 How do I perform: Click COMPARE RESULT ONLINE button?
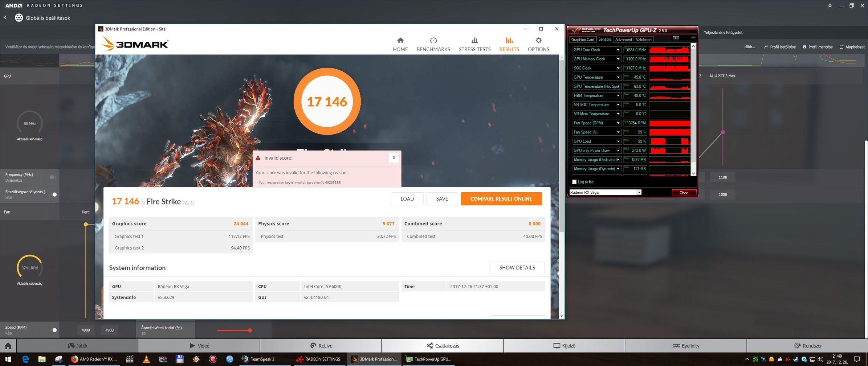click(501, 199)
